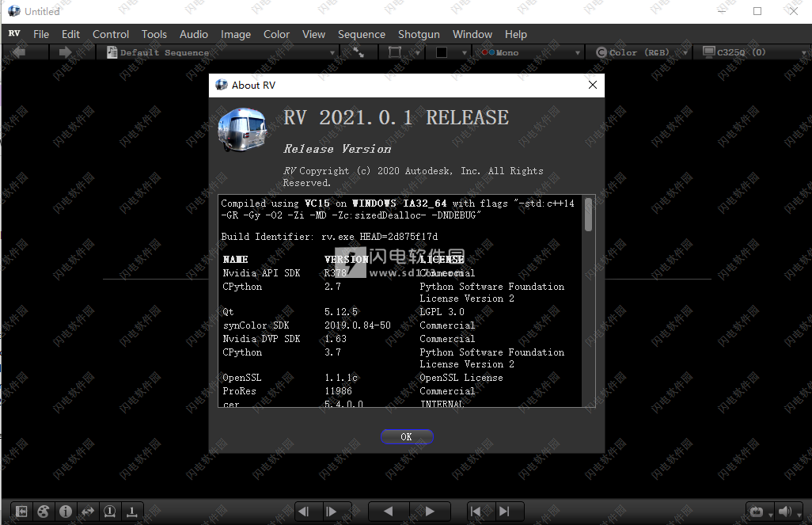Open the color palette tools icon
This screenshot has width=812, height=525.
tap(44, 512)
